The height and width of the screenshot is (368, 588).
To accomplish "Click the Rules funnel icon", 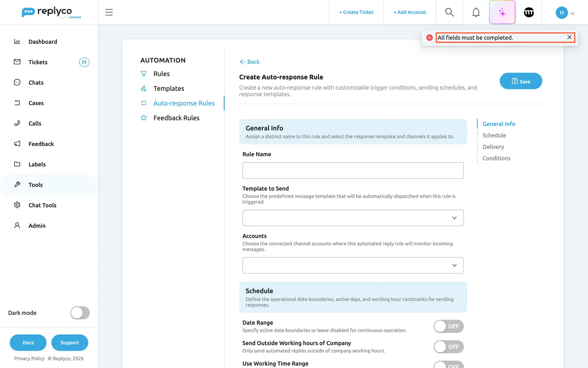I will coord(144,74).
